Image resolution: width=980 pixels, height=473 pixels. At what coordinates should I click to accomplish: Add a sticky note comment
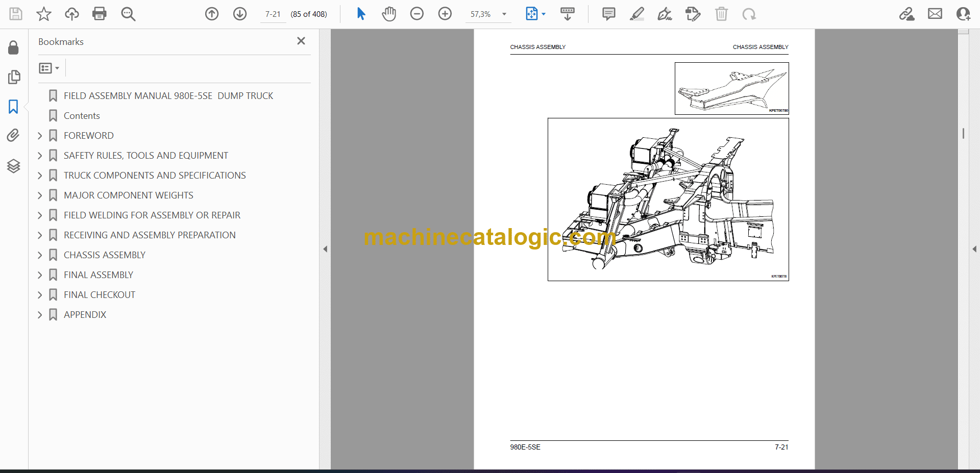pos(608,14)
